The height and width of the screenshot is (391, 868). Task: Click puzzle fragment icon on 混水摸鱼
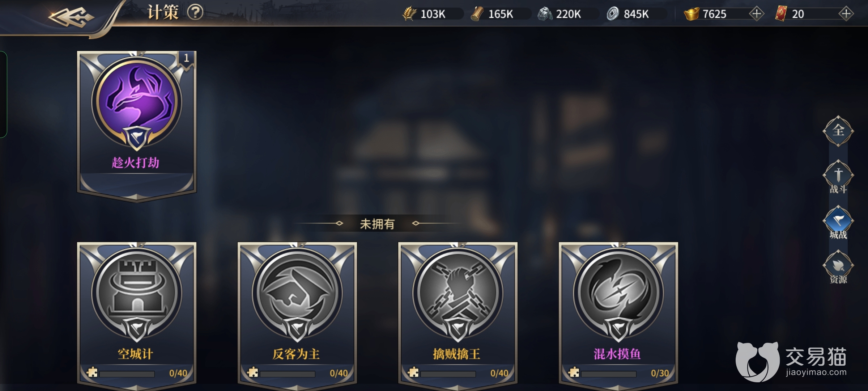[574, 373]
